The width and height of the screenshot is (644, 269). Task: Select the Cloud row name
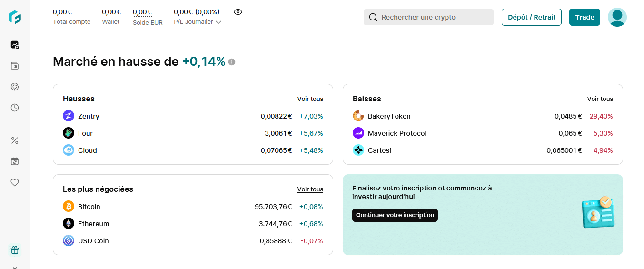coord(88,150)
